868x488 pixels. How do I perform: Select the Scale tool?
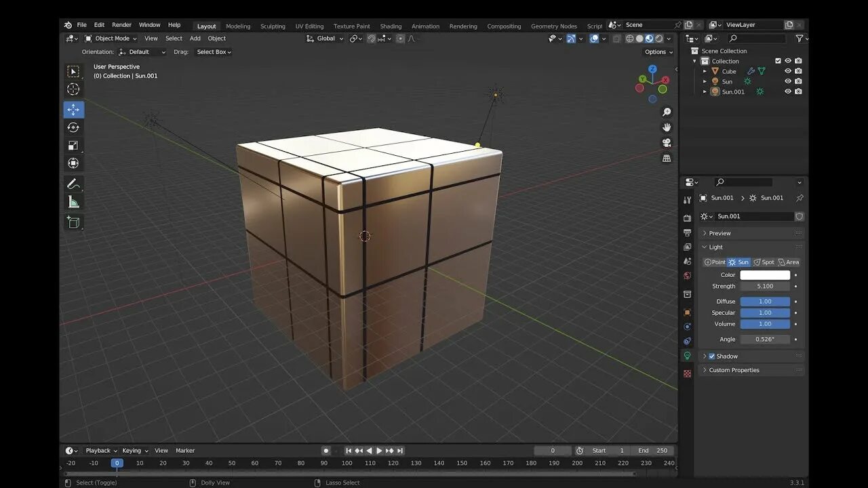[x=73, y=145]
